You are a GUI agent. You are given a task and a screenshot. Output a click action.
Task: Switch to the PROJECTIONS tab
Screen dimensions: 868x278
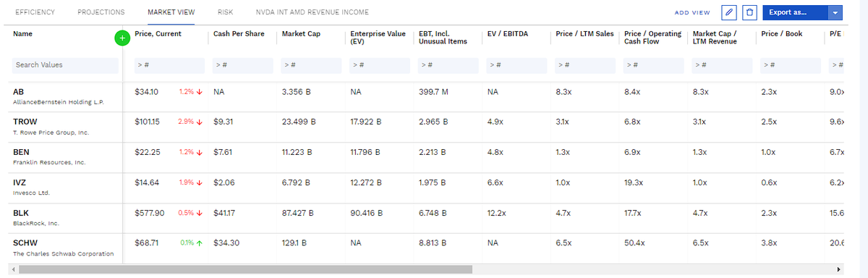[x=101, y=12]
